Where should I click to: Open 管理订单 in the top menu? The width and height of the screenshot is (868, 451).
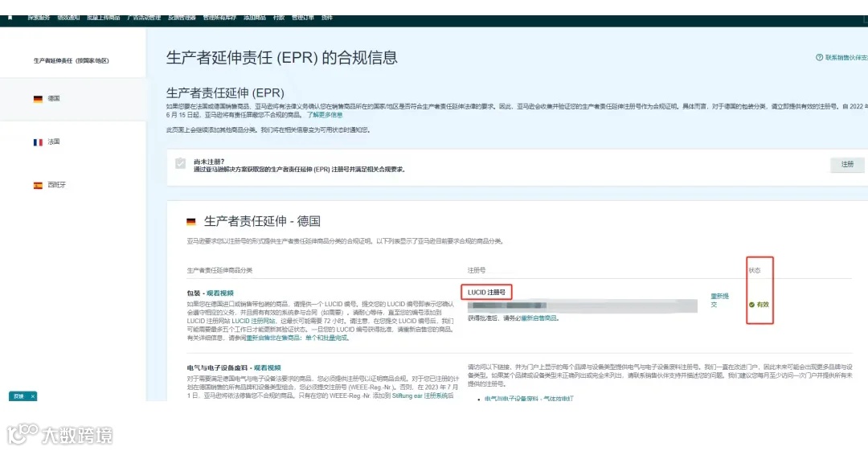(x=303, y=18)
